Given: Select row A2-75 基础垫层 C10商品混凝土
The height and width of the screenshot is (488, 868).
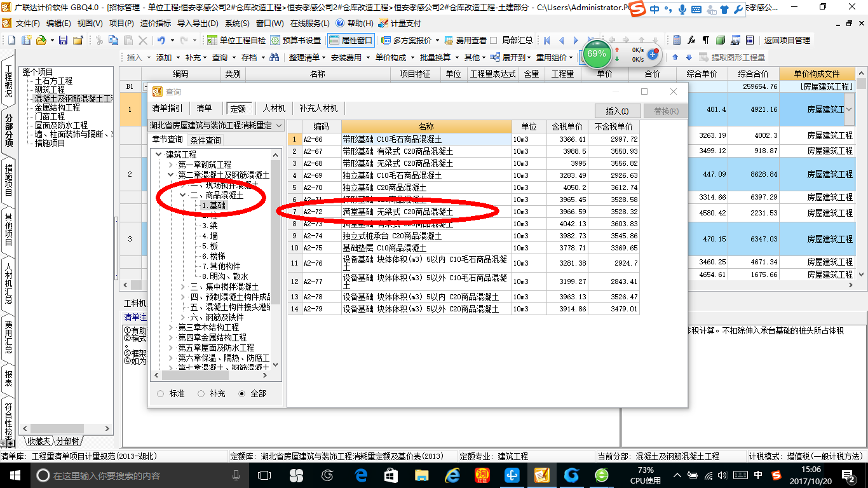Looking at the screenshot, I should (463, 248).
